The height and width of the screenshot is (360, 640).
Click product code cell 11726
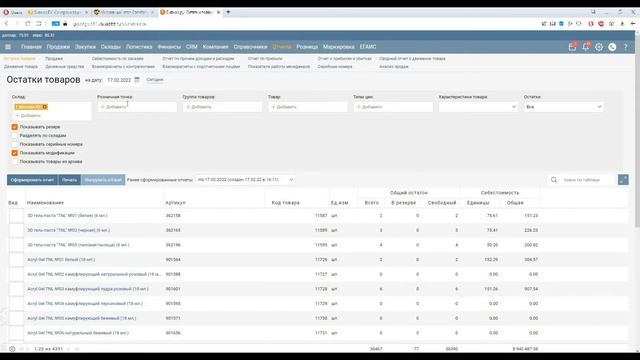coord(321,260)
